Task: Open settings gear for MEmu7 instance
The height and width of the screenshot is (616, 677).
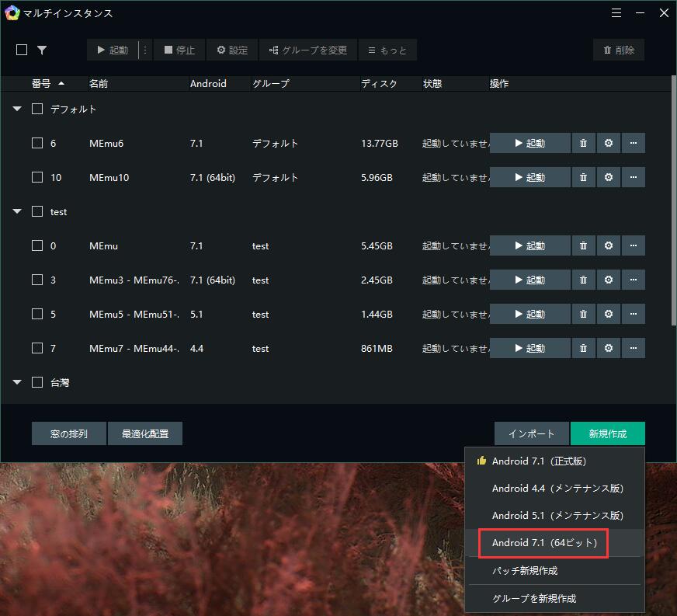Action: [x=609, y=348]
